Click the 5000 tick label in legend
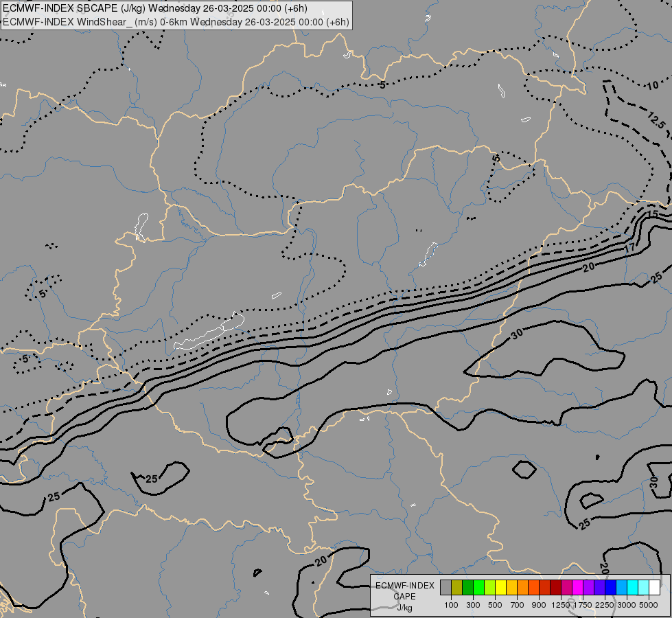The height and width of the screenshot is (618, 672). tap(649, 605)
